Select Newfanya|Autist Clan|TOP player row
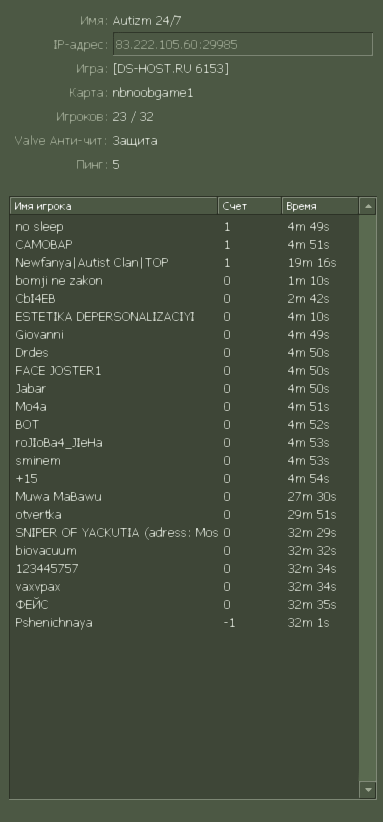The image size is (383, 822). [184, 263]
